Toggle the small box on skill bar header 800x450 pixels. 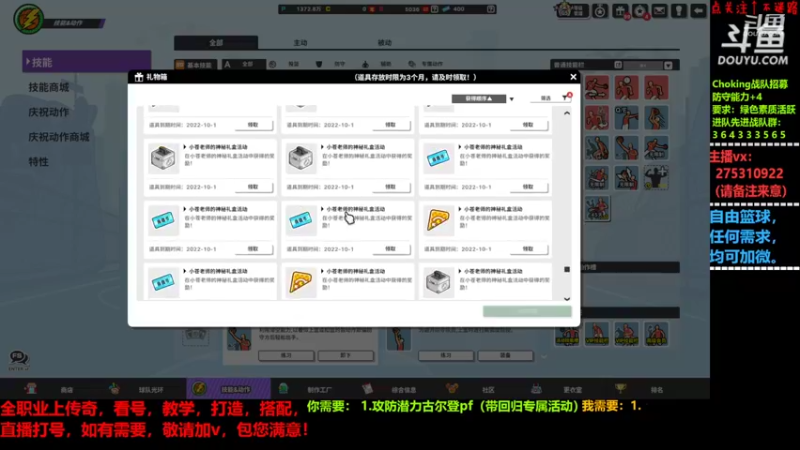(618, 65)
